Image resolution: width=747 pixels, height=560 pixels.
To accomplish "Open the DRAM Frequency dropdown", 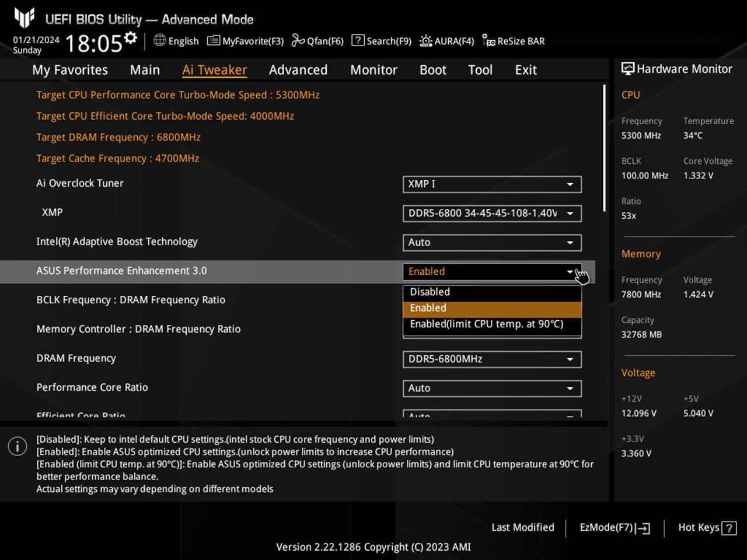I will [x=492, y=359].
